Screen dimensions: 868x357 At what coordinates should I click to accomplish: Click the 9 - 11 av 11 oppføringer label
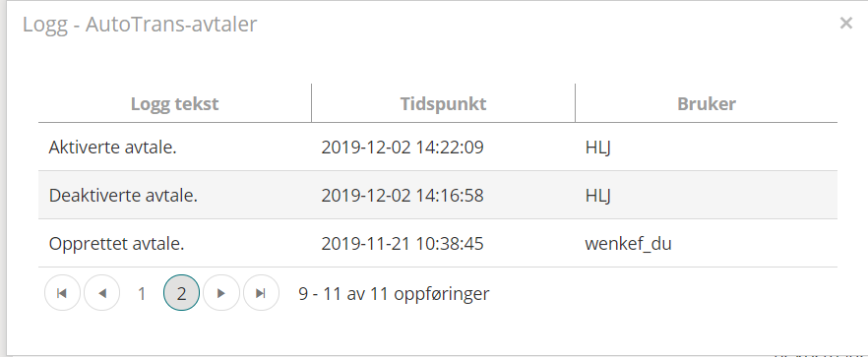click(394, 293)
